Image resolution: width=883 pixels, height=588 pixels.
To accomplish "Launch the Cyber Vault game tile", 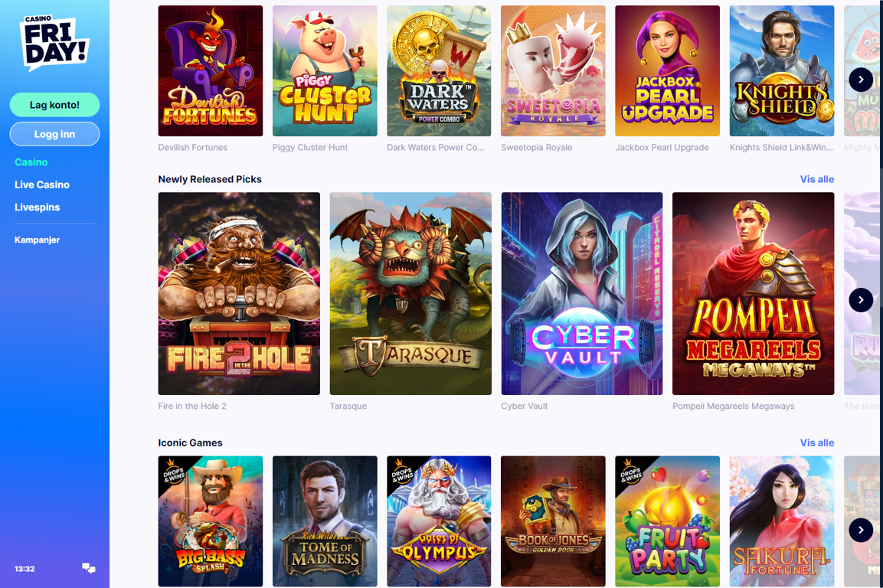I will (x=582, y=293).
